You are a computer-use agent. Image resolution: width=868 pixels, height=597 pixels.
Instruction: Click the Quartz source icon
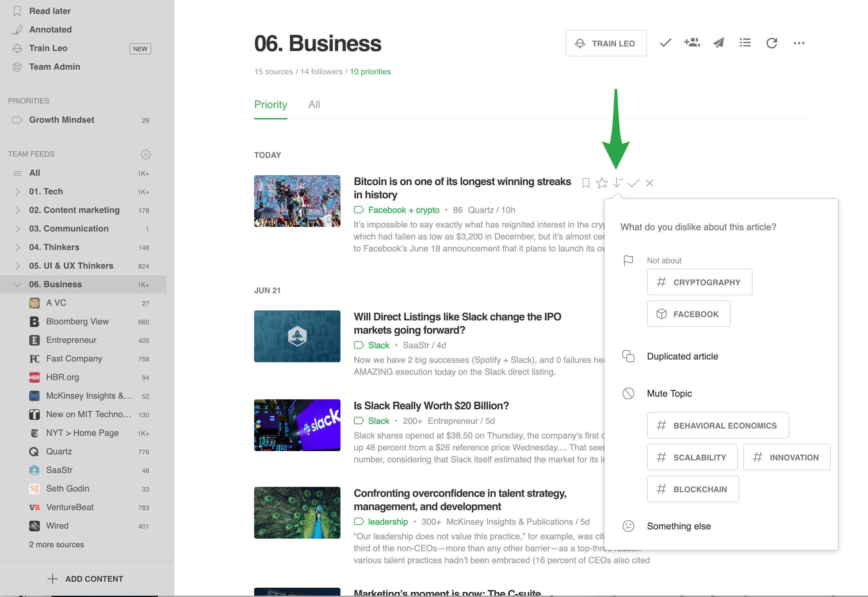click(34, 452)
